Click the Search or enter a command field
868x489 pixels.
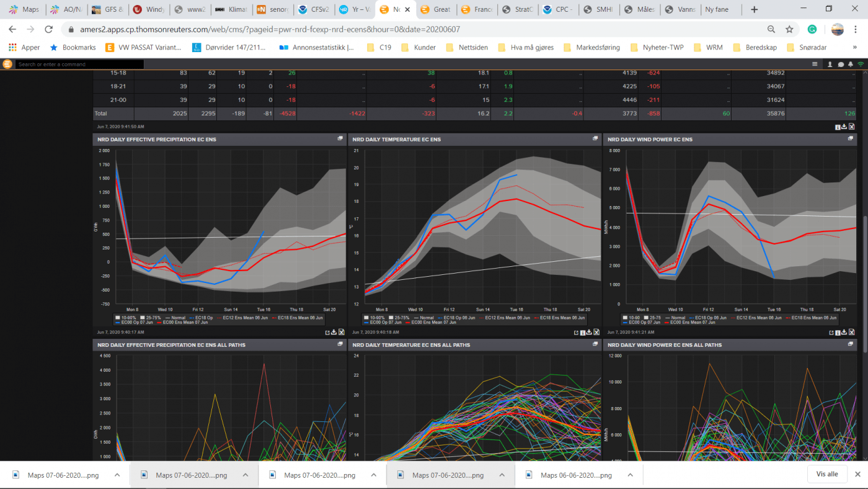pos(79,64)
